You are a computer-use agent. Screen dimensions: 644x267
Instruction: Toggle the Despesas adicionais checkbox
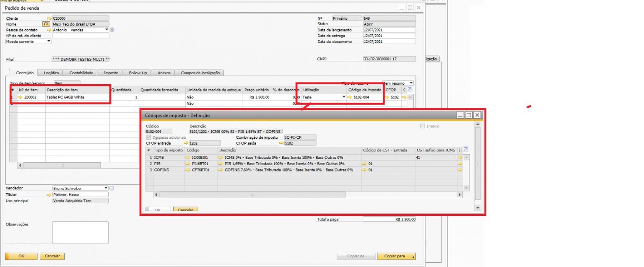148,137
